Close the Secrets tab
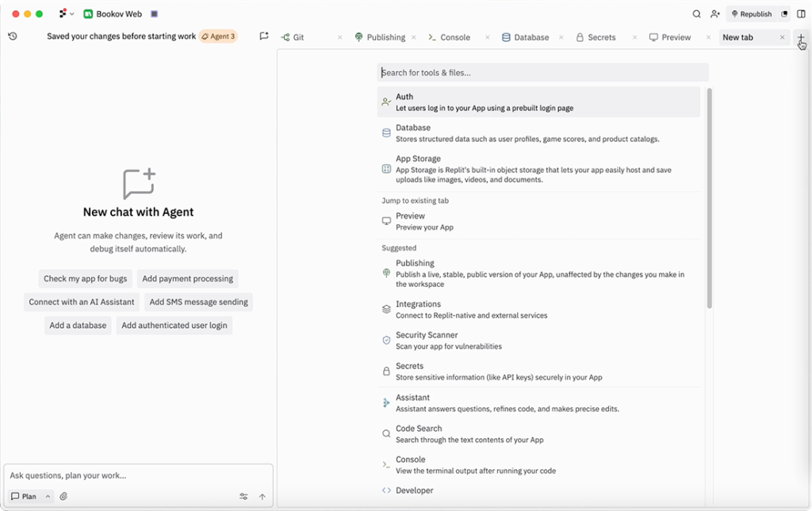Viewport: 812px width, 511px height. click(634, 37)
